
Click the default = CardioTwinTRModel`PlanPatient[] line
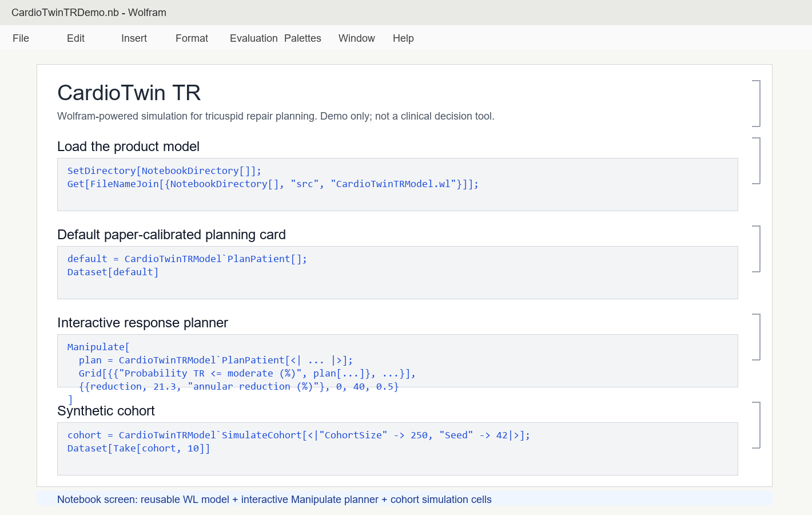(x=187, y=259)
